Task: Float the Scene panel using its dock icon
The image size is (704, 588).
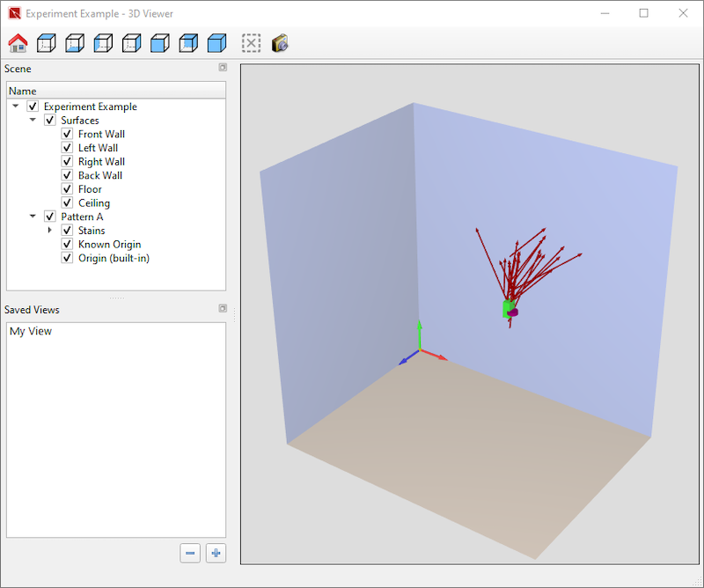Action: [223, 68]
